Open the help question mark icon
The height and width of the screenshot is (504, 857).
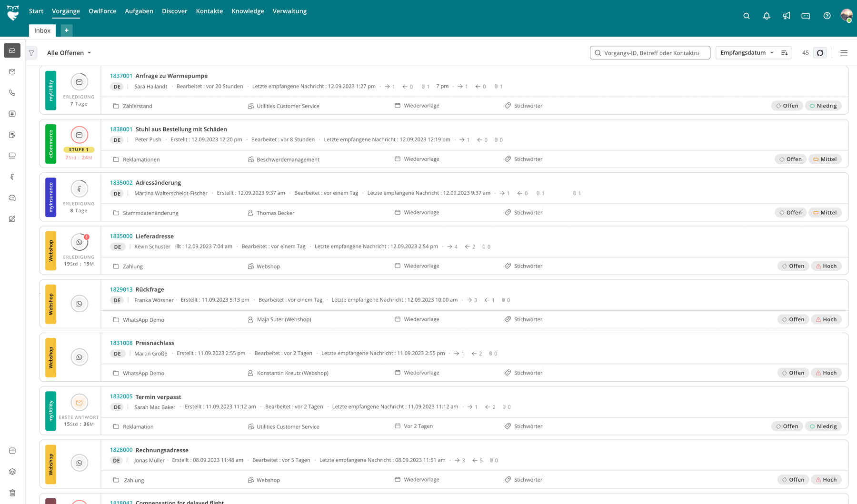pyautogui.click(x=827, y=16)
